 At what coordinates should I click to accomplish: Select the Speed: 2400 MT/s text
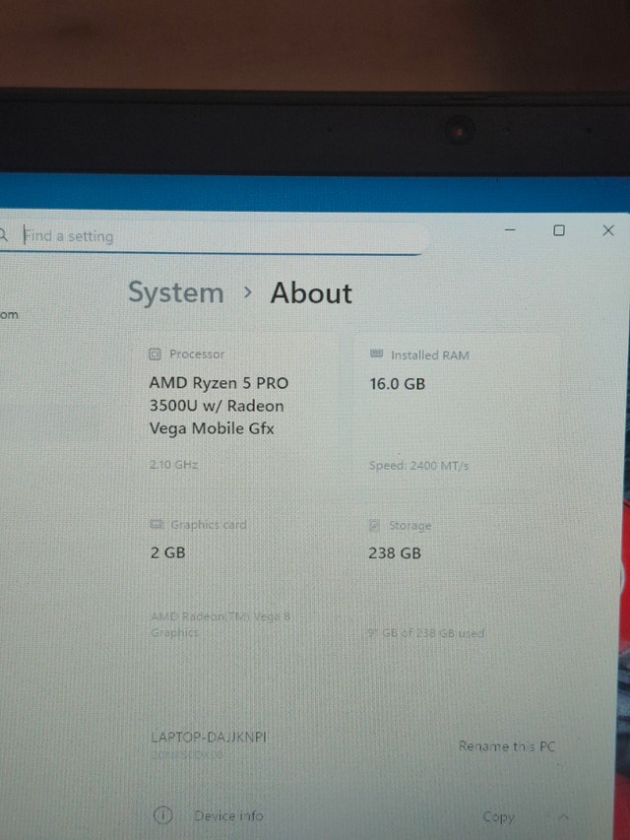tap(419, 466)
